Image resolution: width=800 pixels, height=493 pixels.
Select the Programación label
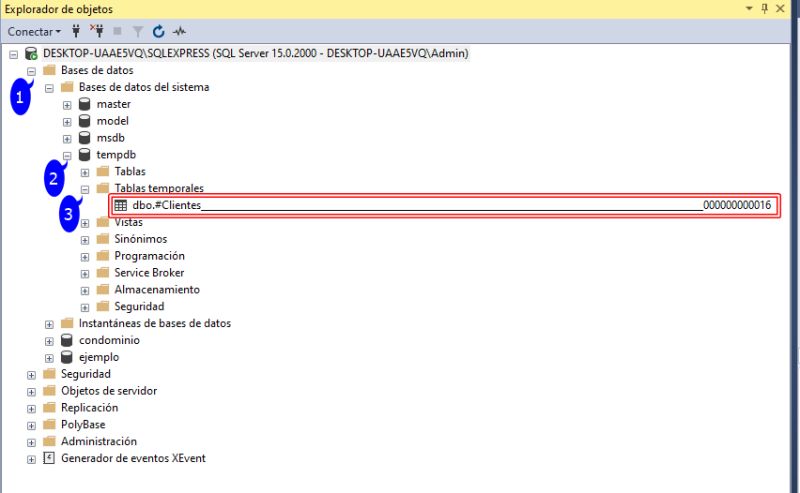(x=149, y=256)
